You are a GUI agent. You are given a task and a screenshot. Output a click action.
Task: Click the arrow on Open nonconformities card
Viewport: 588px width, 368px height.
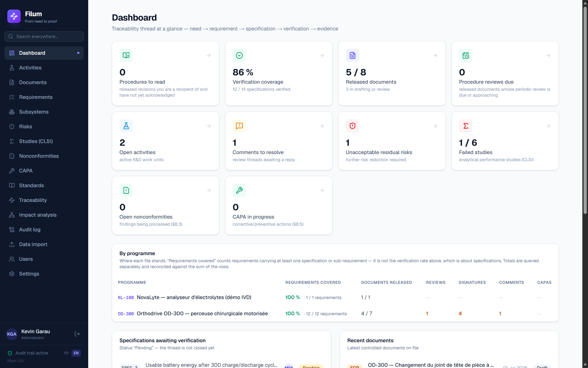[209, 190]
